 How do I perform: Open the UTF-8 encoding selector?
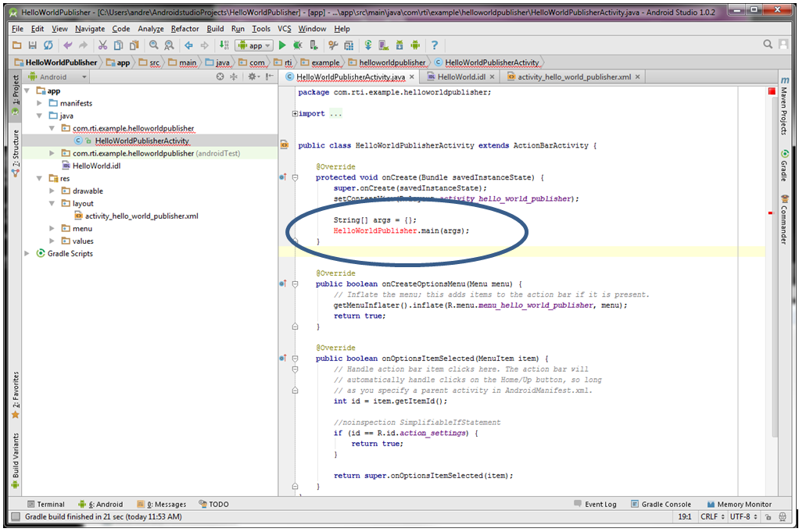743,516
